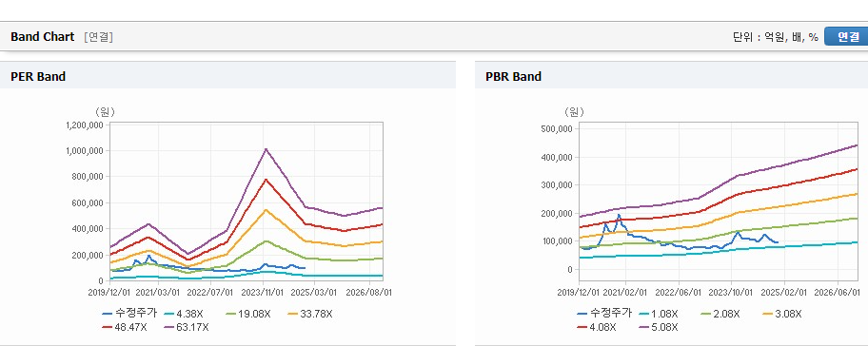
Task: Click the red 48.47X line peak in PER chart
Action: [x=266, y=179]
